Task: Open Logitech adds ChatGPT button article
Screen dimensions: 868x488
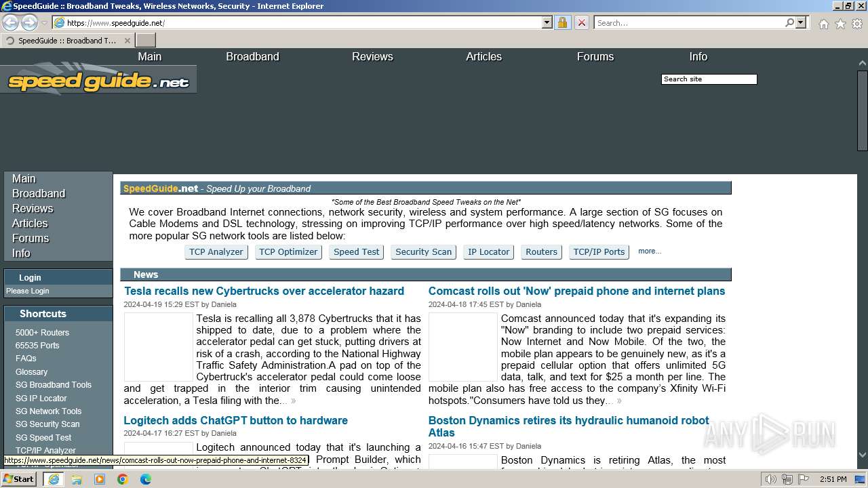Action: click(235, 421)
